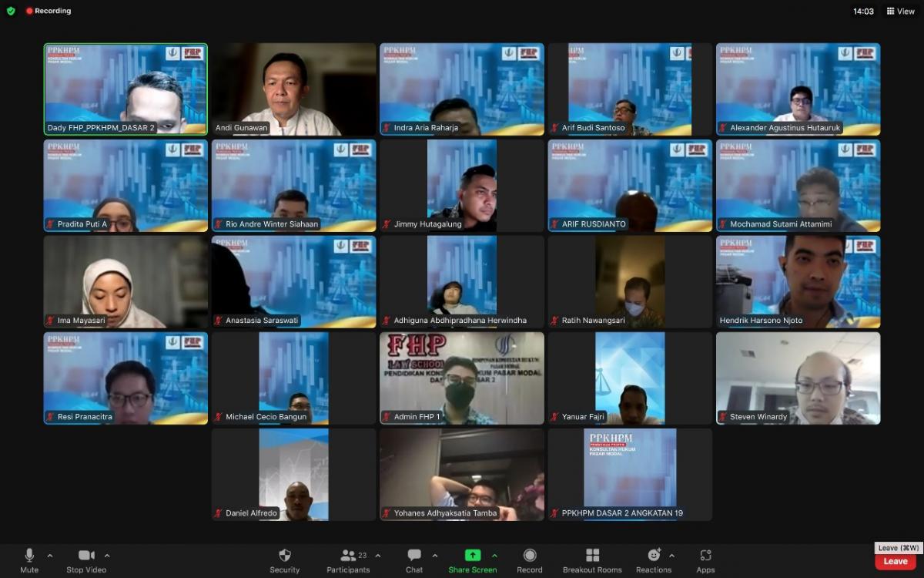924x578 pixels.
Task: Open the Chat panel
Action: pyautogui.click(x=414, y=556)
